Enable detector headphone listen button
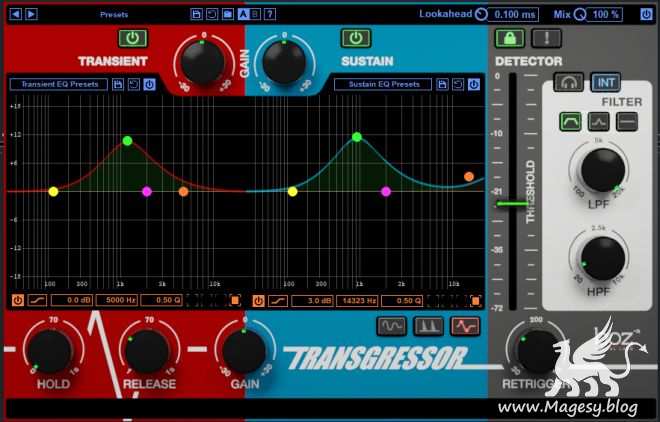This screenshot has width=660, height=422. (569, 82)
